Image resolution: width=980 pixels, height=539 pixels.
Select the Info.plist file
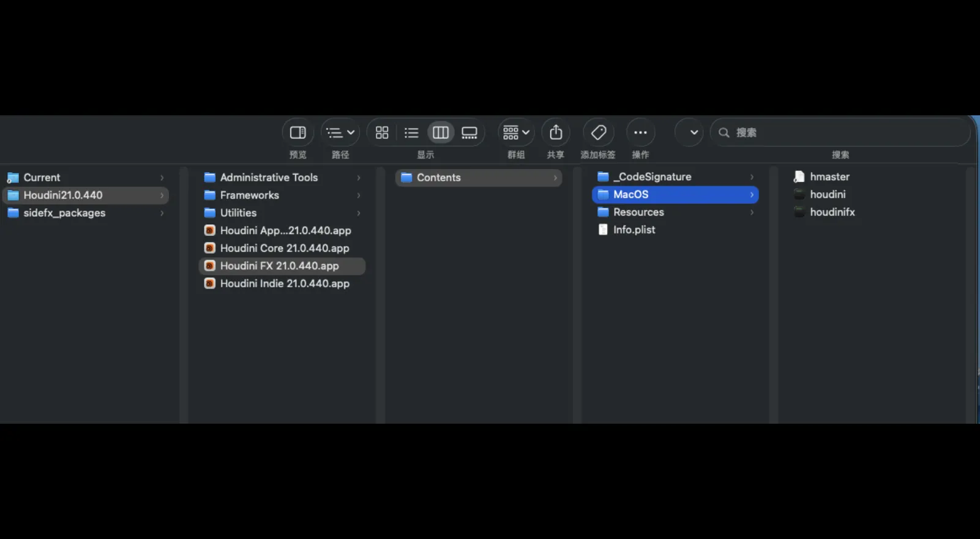[x=634, y=230]
